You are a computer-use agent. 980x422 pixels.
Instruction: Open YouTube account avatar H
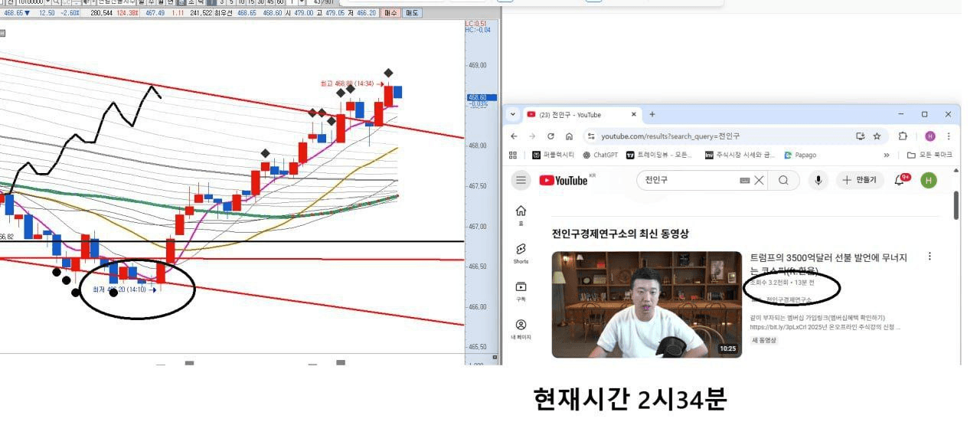(929, 181)
